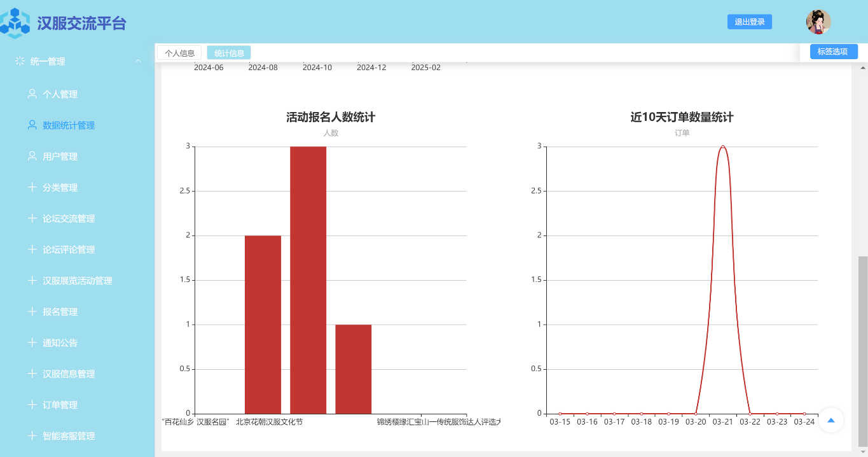The width and height of the screenshot is (868, 457).
Task: Select the 统计信息 tab
Action: [x=229, y=53]
